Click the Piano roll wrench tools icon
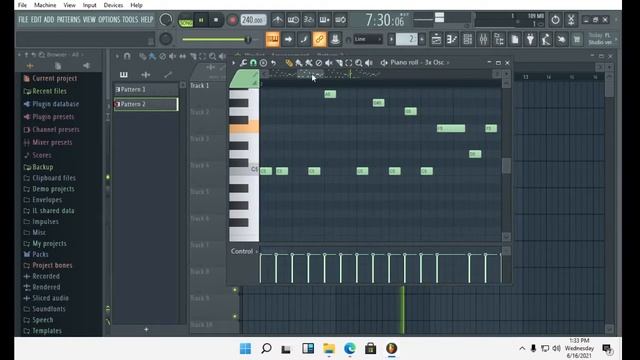Image resolution: width=640 pixels, height=360 pixels. point(243,63)
